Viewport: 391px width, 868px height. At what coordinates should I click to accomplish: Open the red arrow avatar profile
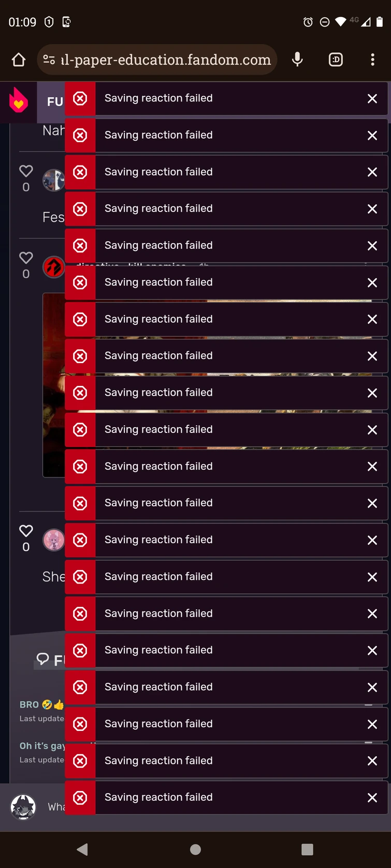tap(53, 267)
